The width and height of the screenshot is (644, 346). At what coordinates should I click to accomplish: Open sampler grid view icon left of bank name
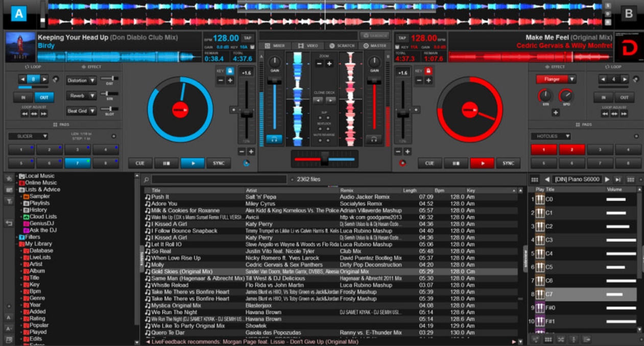coord(535,180)
